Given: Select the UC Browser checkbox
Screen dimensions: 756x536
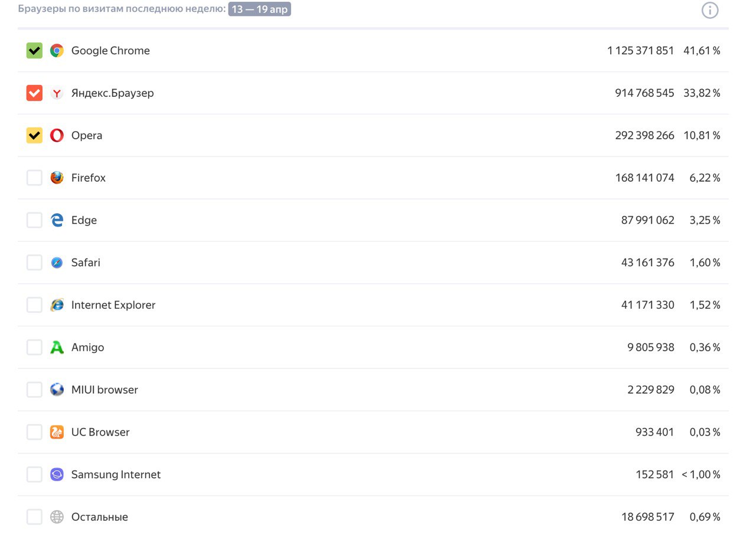Looking at the screenshot, I should [34, 432].
